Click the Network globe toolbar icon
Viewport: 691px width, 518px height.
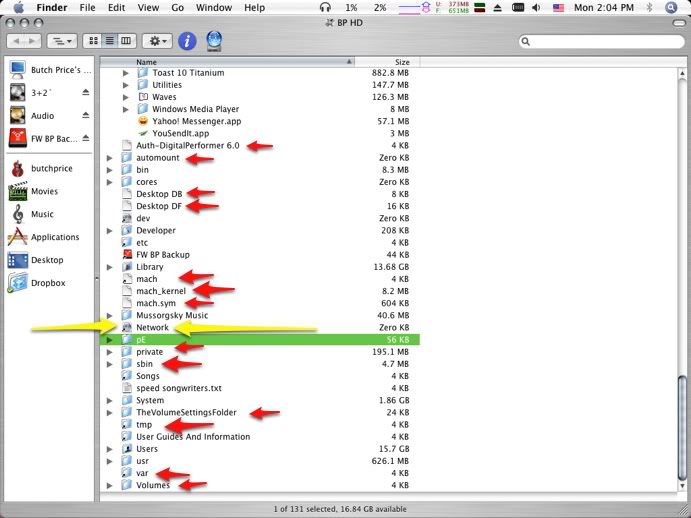click(214, 41)
